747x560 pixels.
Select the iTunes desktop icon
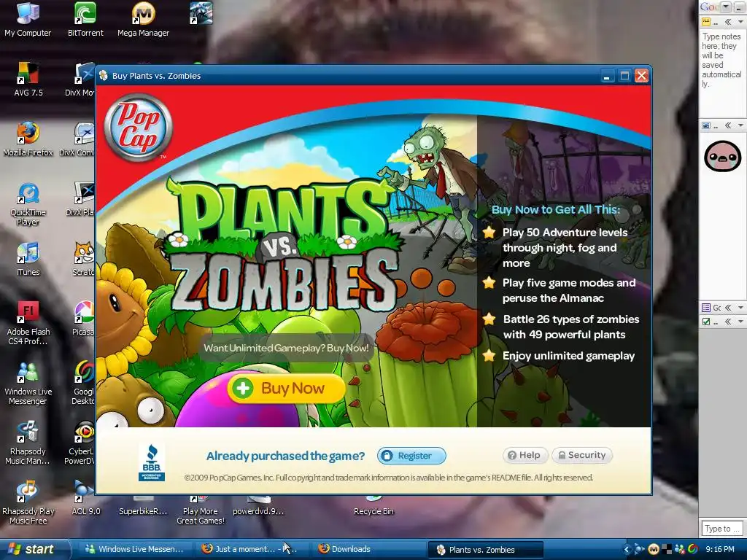click(28, 259)
